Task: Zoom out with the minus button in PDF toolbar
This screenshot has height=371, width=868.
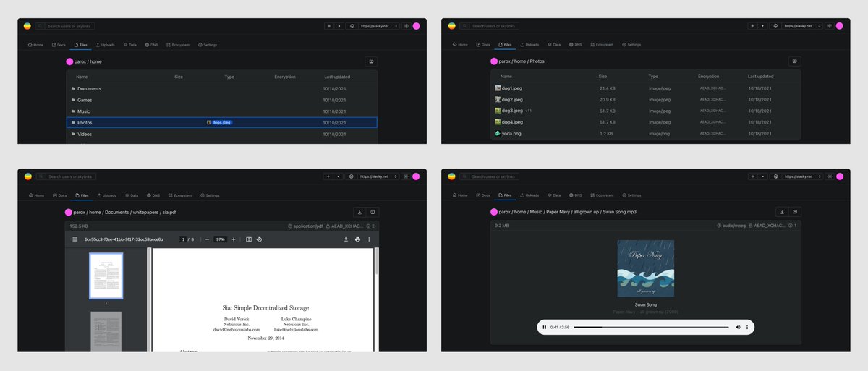Action: pyautogui.click(x=207, y=239)
